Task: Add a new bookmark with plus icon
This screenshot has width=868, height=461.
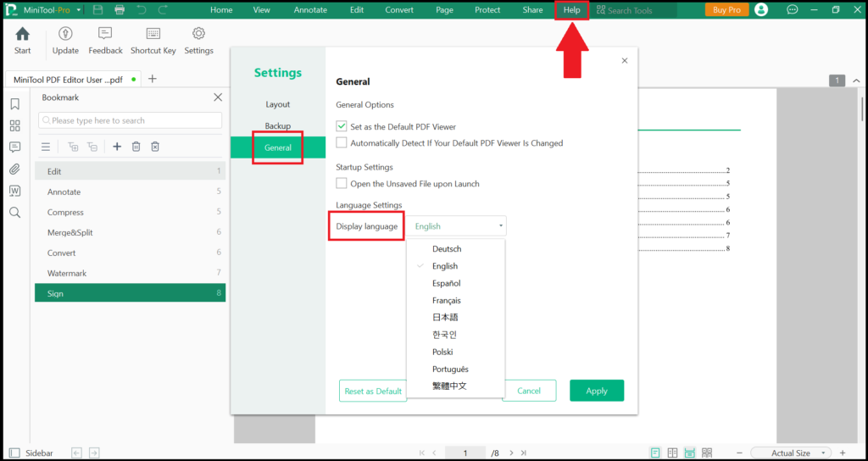Action: [117, 147]
